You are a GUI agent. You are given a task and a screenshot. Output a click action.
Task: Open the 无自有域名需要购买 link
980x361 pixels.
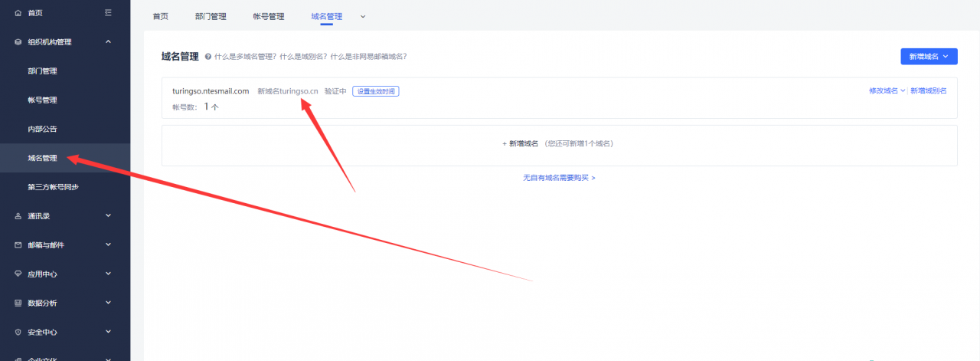(x=559, y=178)
